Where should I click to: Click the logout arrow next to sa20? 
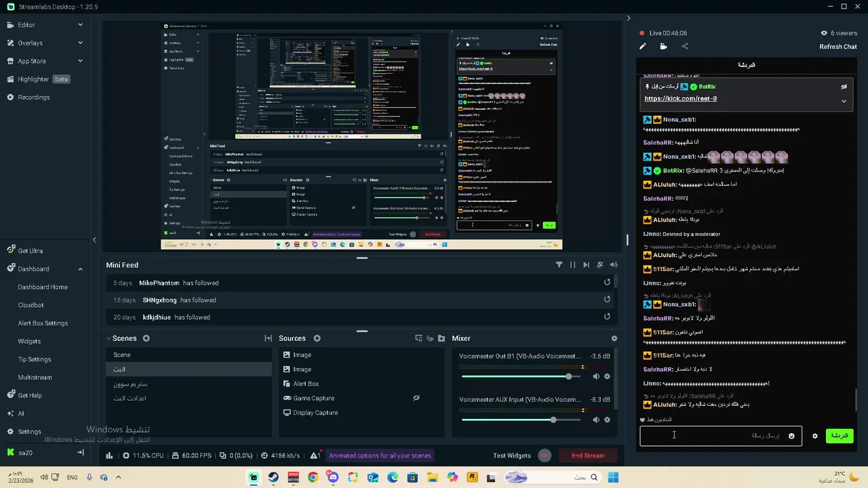(80, 453)
